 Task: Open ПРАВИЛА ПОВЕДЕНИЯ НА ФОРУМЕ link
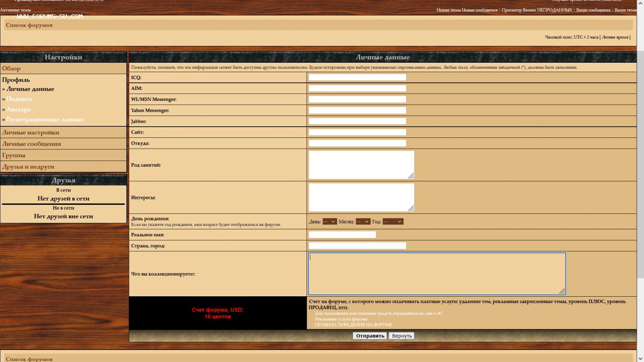point(353,325)
